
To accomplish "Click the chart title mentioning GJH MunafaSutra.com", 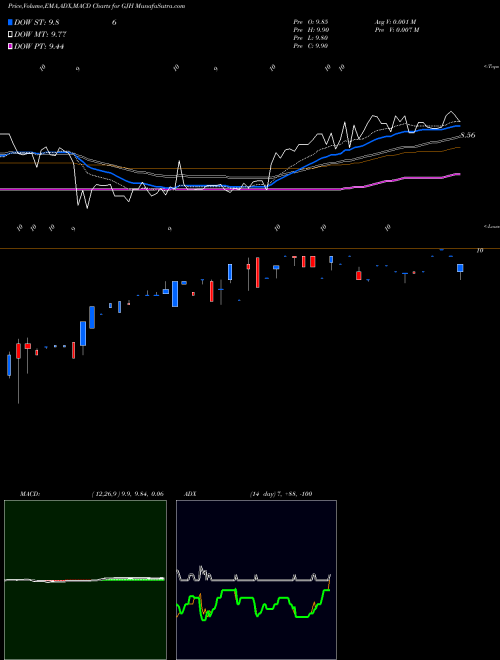I will [97, 6].
